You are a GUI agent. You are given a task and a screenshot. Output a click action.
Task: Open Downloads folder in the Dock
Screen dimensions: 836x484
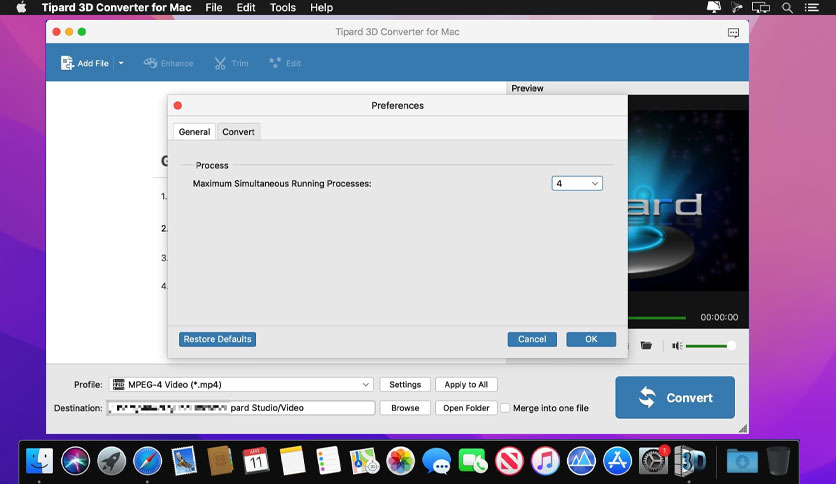742,461
